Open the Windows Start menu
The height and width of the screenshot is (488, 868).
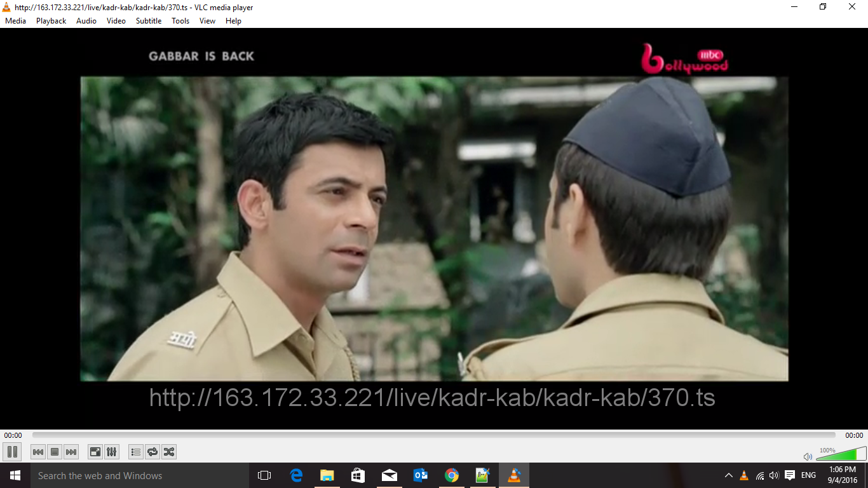(x=15, y=475)
